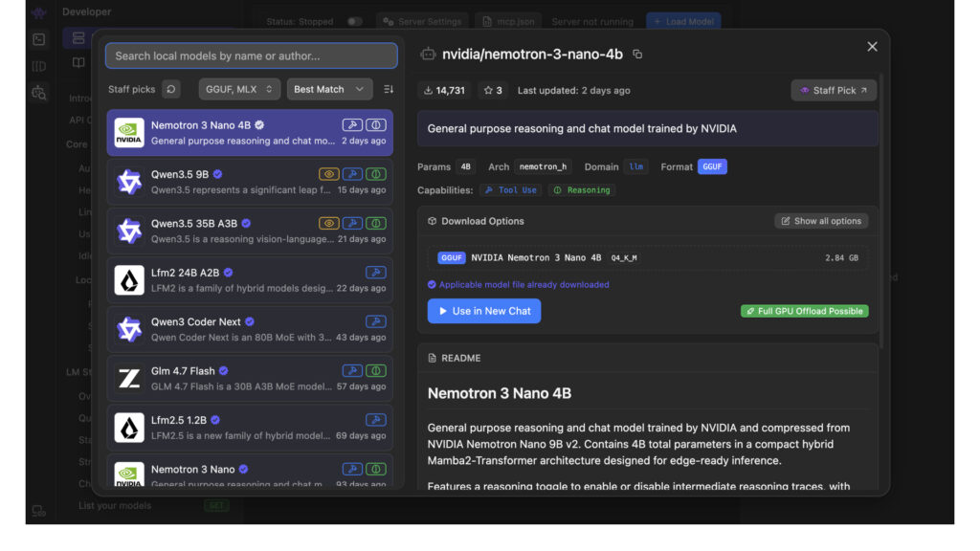The height and width of the screenshot is (551, 980).
Task: Focus the local models search field
Action: tap(251, 55)
